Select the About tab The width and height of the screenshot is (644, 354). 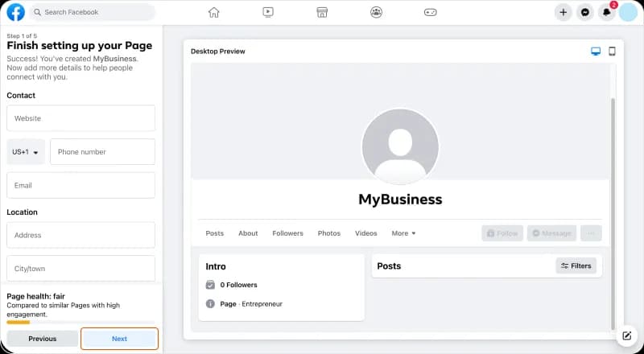(248, 233)
